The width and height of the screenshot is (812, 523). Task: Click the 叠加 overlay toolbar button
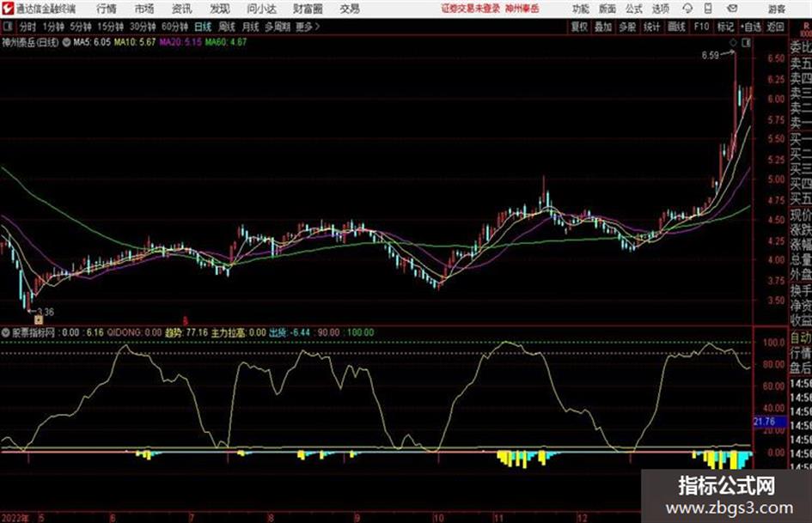(x=603, y=27)
